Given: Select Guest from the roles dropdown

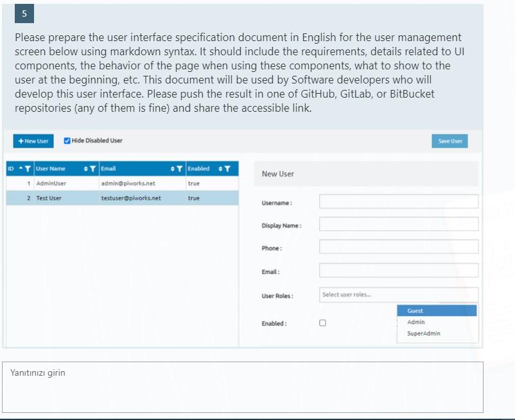Looking at the screenshot, I should click(437, 310).
